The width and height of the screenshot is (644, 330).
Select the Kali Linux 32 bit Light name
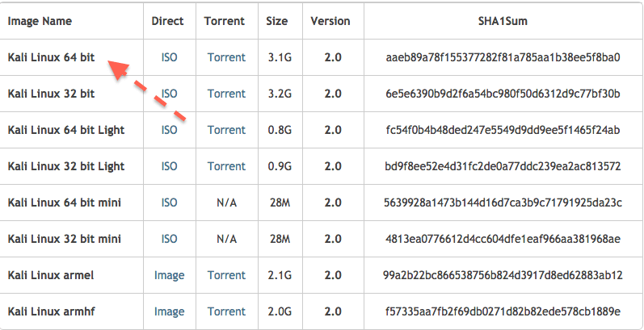pos(66,166)
